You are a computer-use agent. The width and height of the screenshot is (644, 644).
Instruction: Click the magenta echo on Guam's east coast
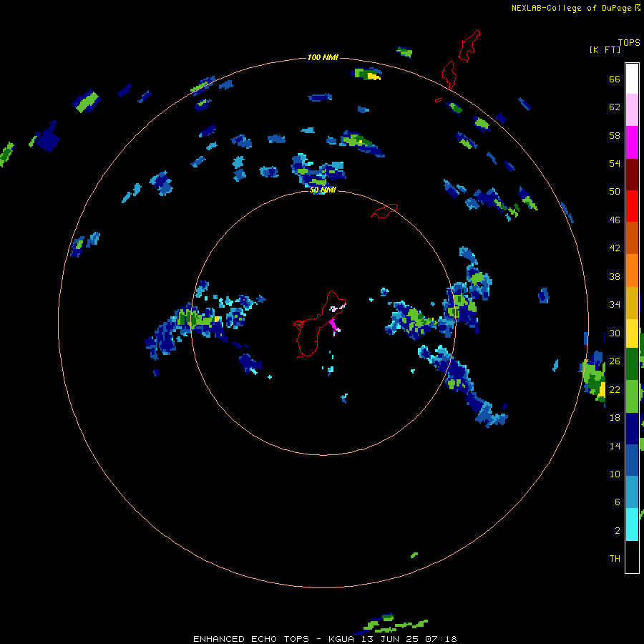click(x=335, y=324)
